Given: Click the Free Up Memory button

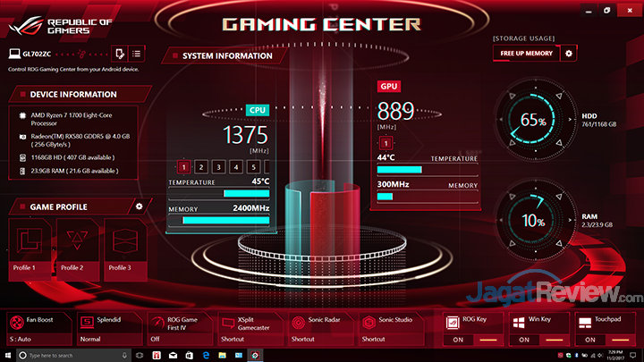Looking at the screenshot, I should [526, 54].
